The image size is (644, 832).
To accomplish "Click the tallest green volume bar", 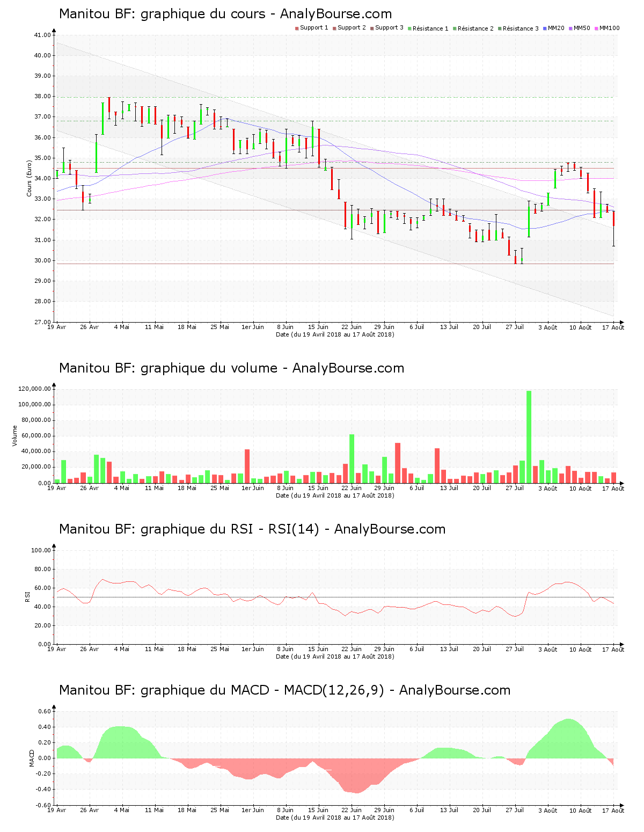I will [529, 437].
